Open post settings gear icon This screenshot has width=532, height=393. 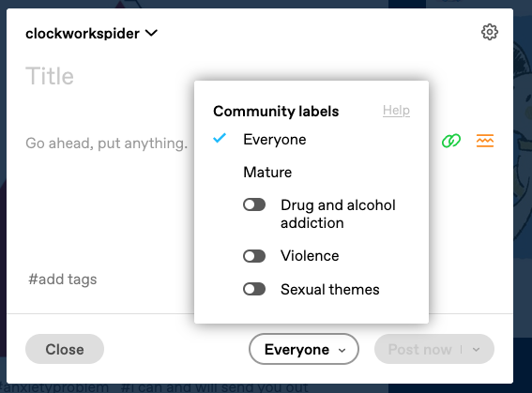click(x=490, y=32)
